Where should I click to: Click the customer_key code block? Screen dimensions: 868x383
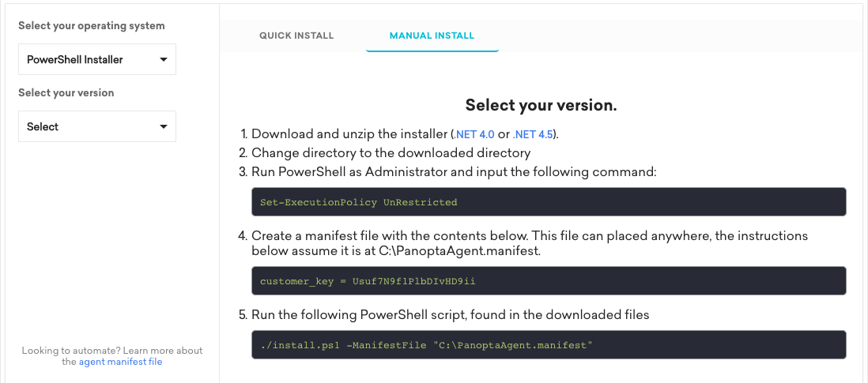(x=548, y=281)
